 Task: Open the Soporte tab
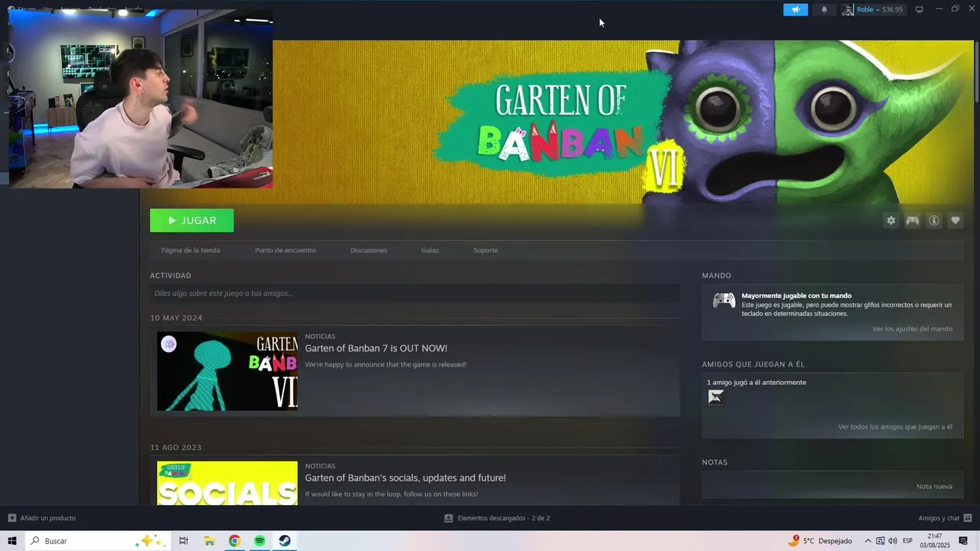[x=485, y=250]
